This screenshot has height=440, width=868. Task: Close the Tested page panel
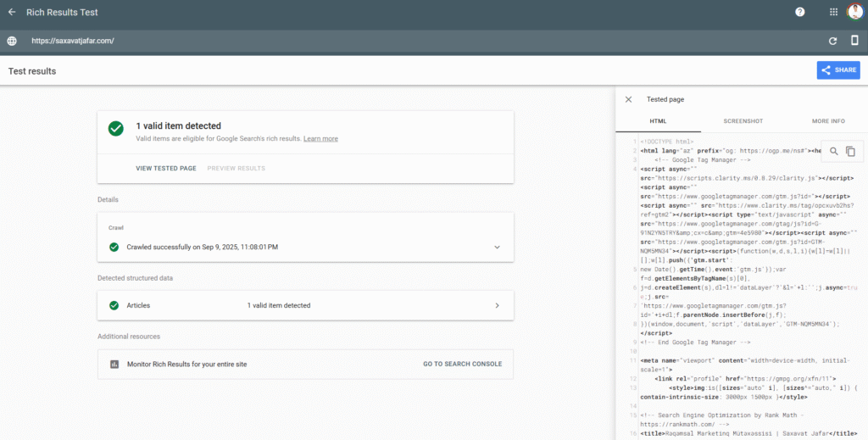tap(628, 99)
